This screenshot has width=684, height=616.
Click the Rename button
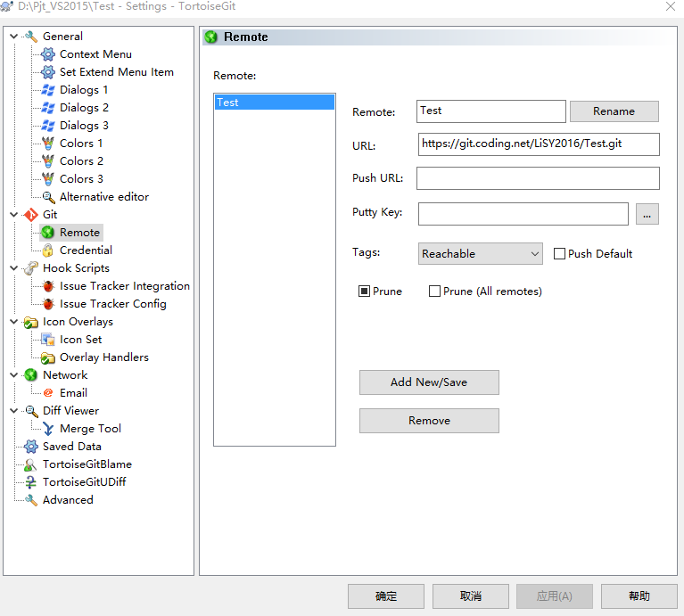click(614, 111)
